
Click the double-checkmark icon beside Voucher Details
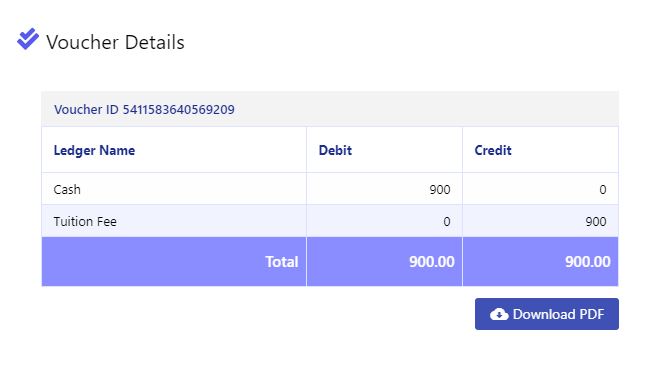pyautogui.click(x=28, y=39)
